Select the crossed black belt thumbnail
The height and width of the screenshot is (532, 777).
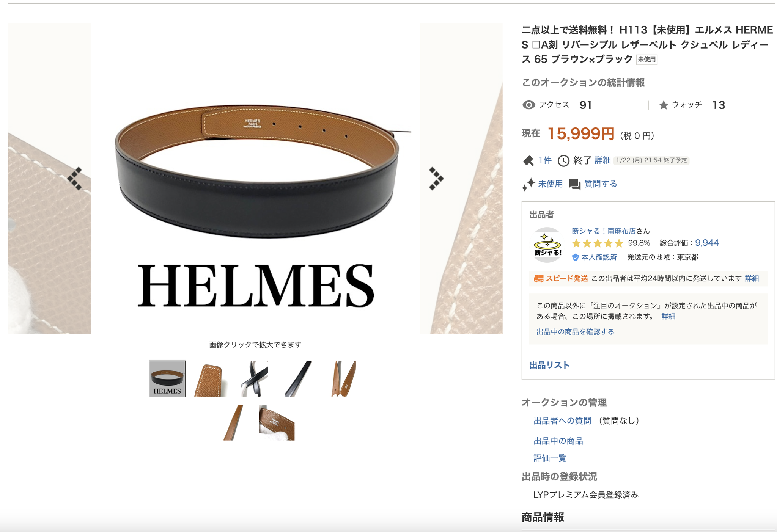click(x=255, y=379)
